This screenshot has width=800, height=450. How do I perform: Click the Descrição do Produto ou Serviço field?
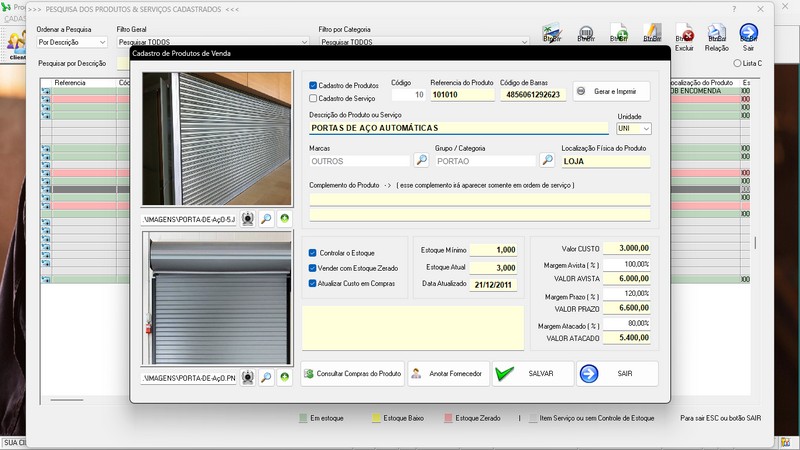tap(459, 128)
